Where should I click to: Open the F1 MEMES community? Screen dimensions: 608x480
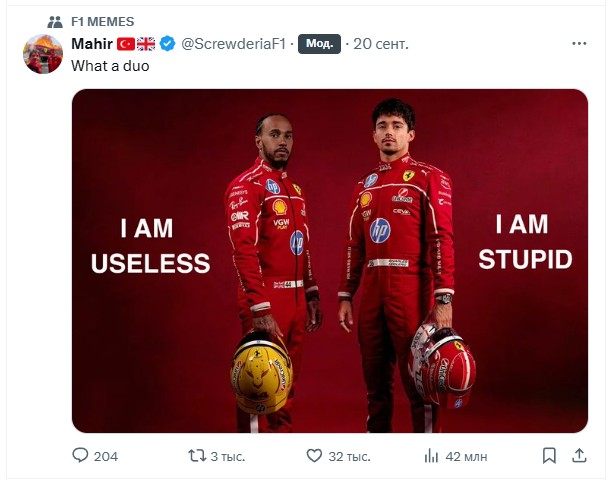click(103, 21)
